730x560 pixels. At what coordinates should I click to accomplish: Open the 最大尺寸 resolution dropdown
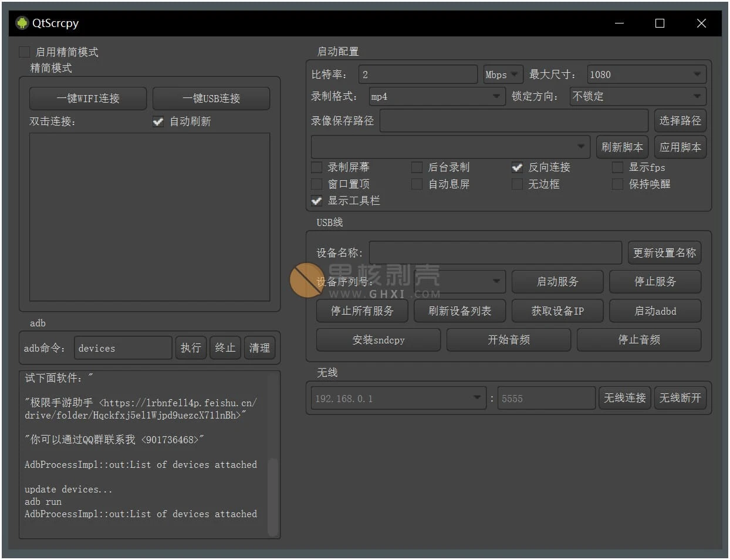697,75
